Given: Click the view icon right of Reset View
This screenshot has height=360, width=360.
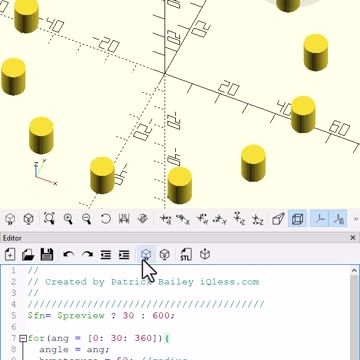Looking at the screenshot, I should point(124,219).
